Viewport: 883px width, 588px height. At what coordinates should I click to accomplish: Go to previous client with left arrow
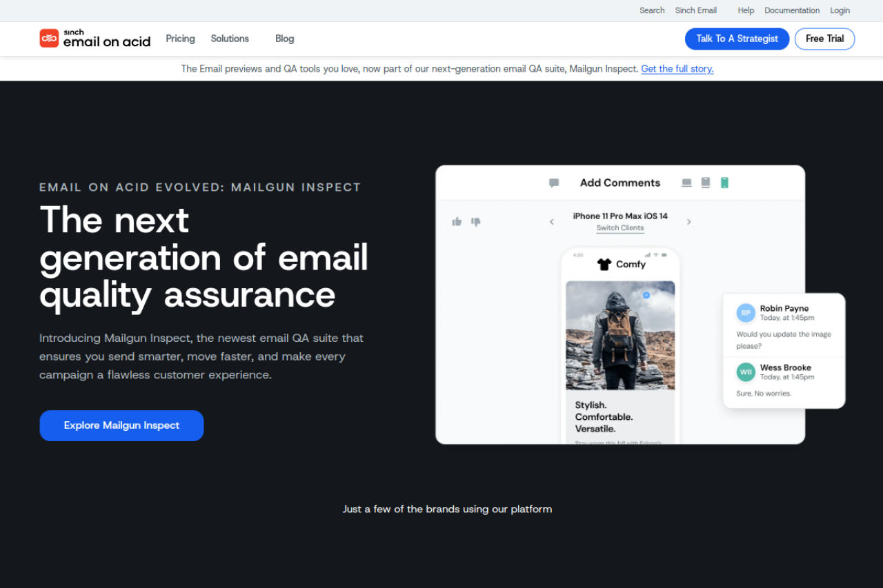(x=552, y=221)
